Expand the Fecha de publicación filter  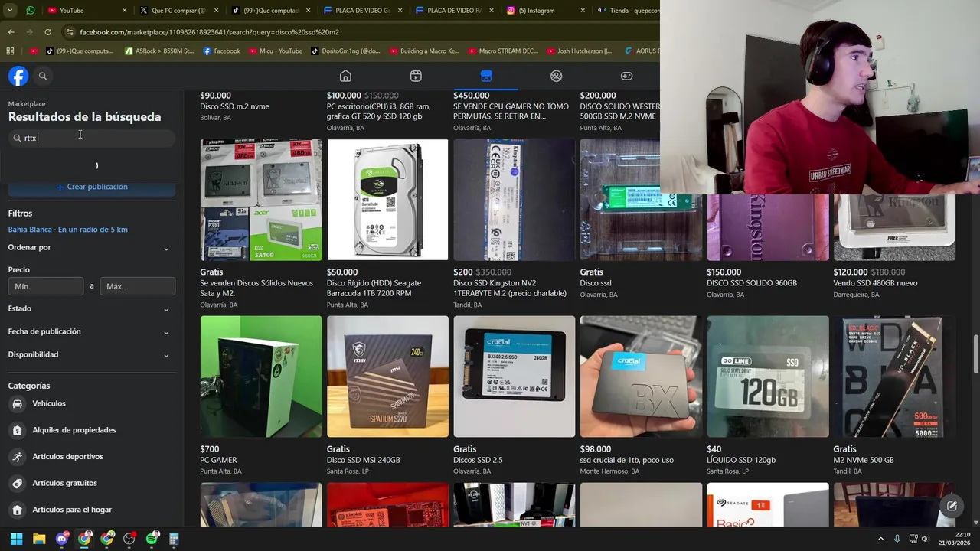[x=91, y=331]
